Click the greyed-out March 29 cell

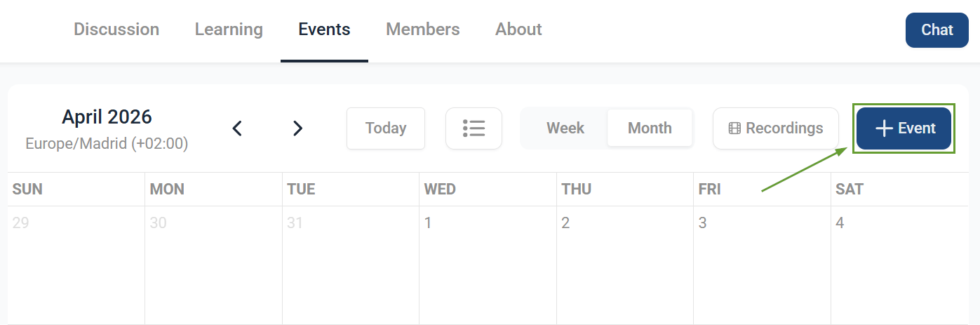76,267
